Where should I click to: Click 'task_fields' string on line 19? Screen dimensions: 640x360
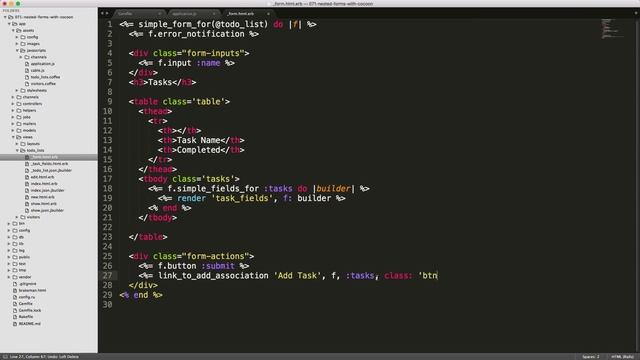242,198
